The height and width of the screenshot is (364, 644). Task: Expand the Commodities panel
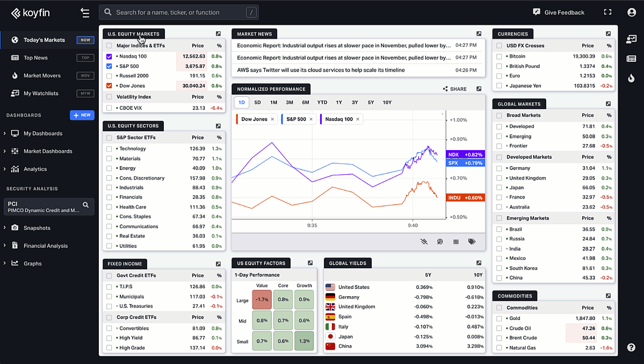tap(608, 296)
